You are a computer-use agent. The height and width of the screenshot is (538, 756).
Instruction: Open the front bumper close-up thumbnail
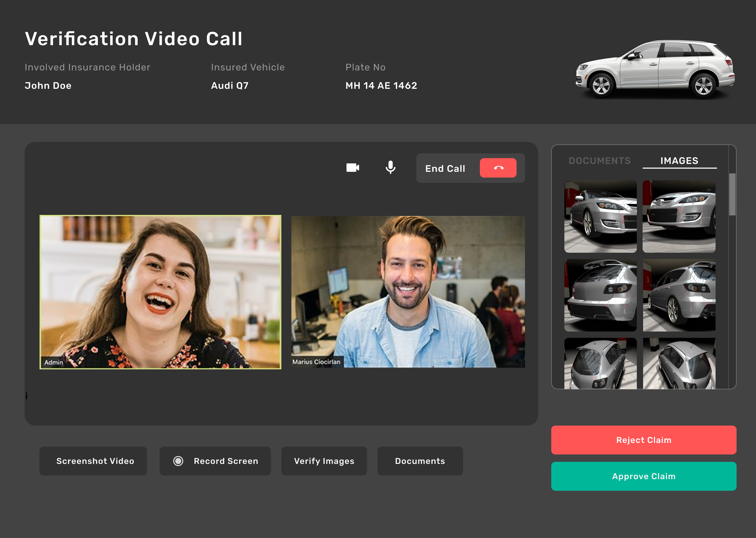click(x=678, y=216)
